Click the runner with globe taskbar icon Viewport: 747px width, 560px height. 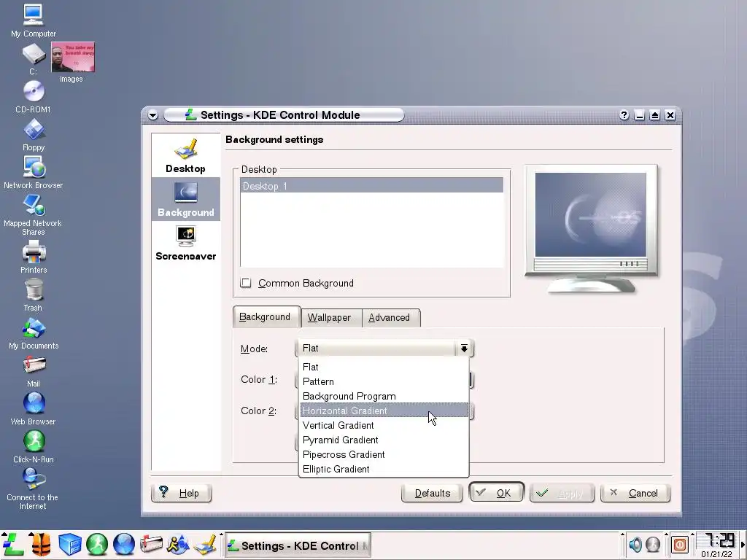tap(178, 544)
